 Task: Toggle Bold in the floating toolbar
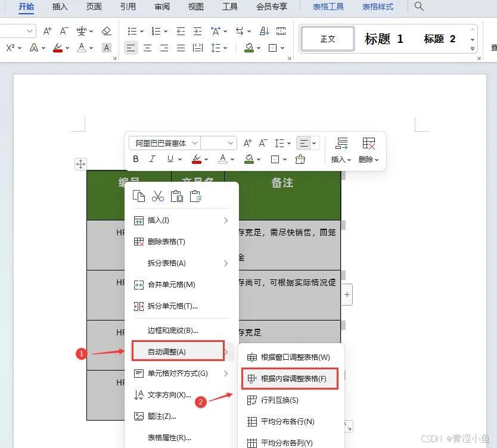(x=136, y=159)
